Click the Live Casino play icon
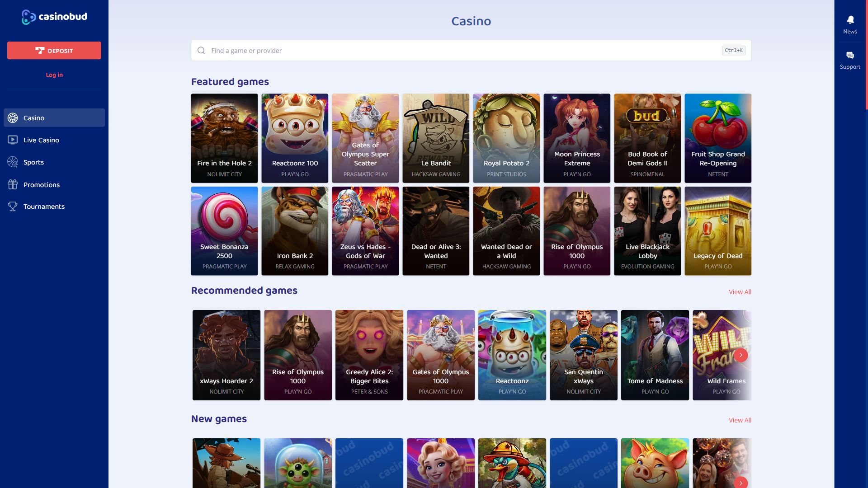The height and width of the screenshot is (488, 868). coord(13,140)
